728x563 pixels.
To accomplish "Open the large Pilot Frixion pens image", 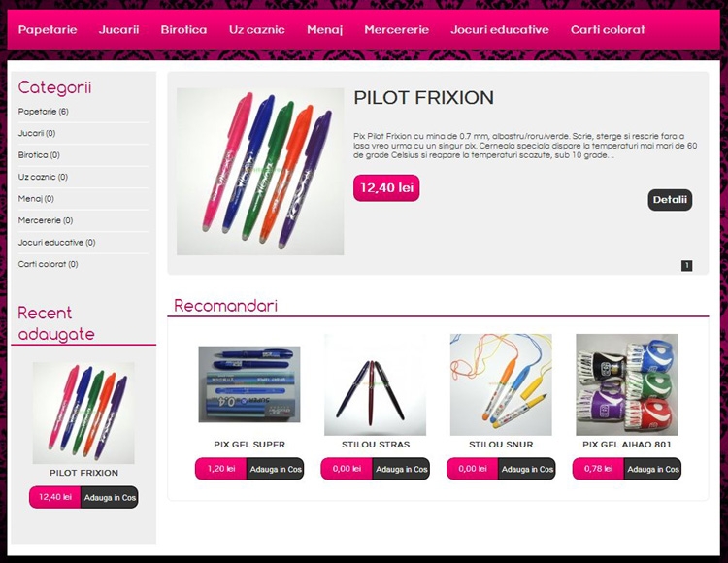I will (x=260, y=172).
